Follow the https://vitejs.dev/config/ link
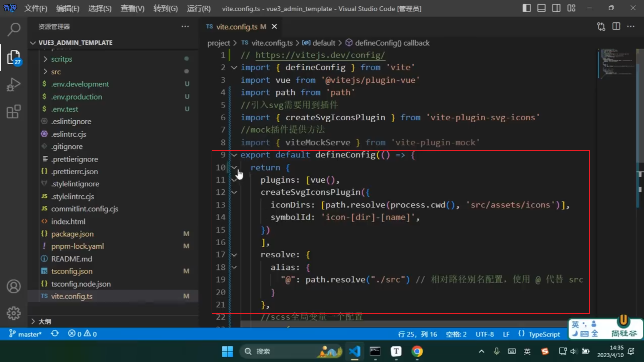The height and width of the screenshot is (362, 644). coord(320,55)
